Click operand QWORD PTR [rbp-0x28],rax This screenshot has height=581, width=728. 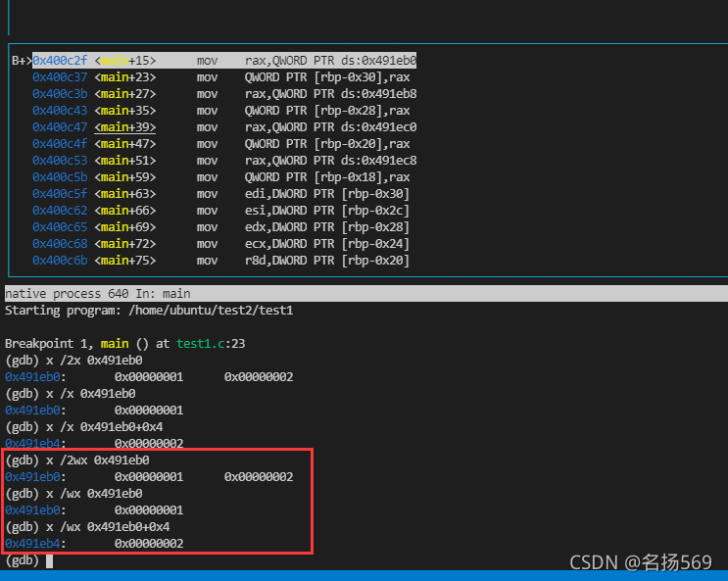327,111
